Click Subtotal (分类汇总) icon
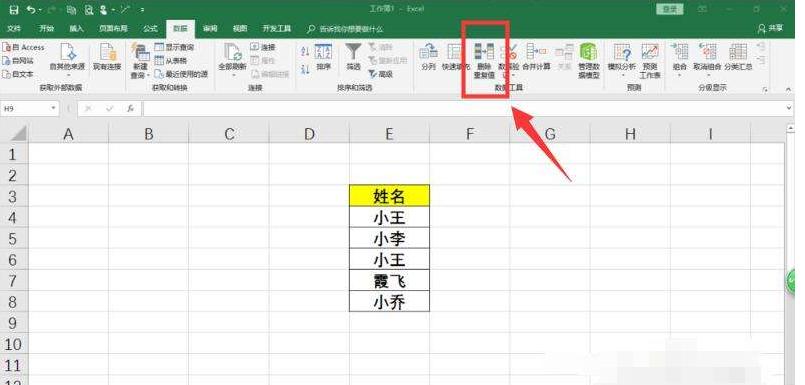 [x=738, y=51]
